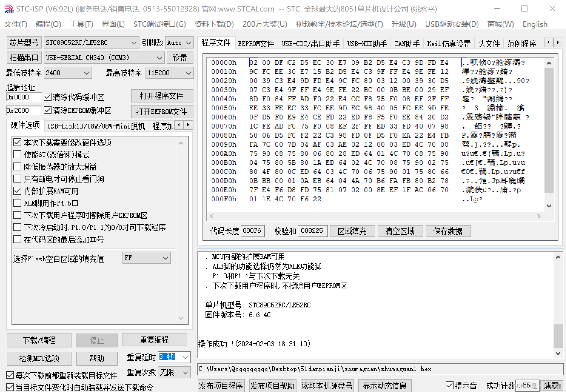This screenshot has width=566, height=392.
Task: Open the 编程(O) menu
Action: 48,24
